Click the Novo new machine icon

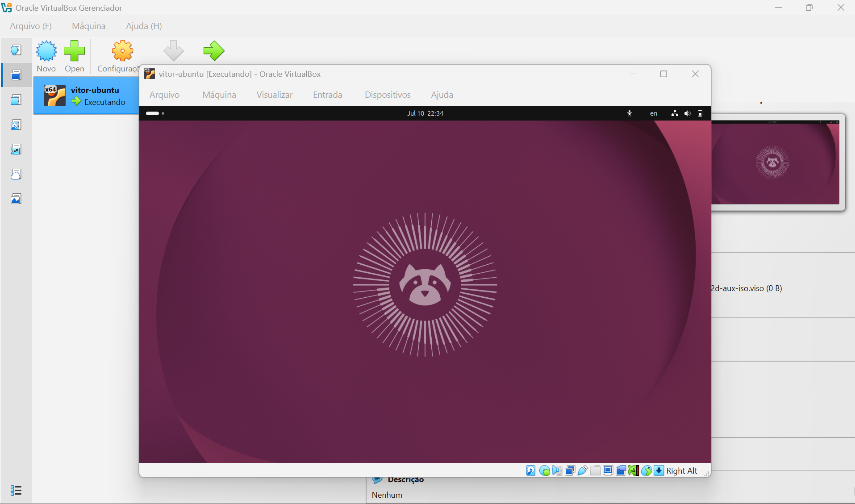tap(46, 51)
